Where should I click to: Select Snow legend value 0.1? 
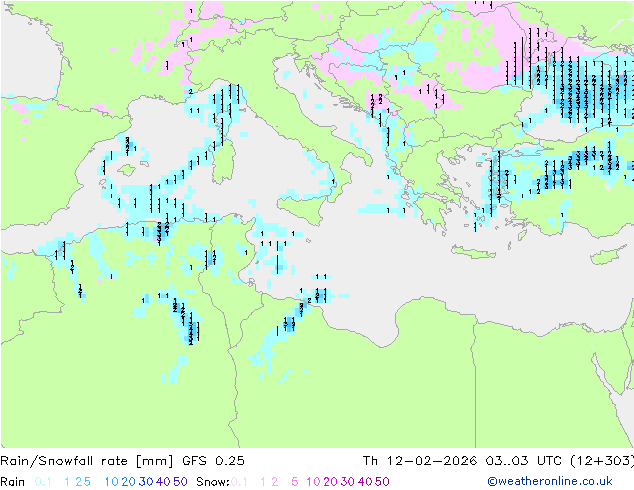239,482
